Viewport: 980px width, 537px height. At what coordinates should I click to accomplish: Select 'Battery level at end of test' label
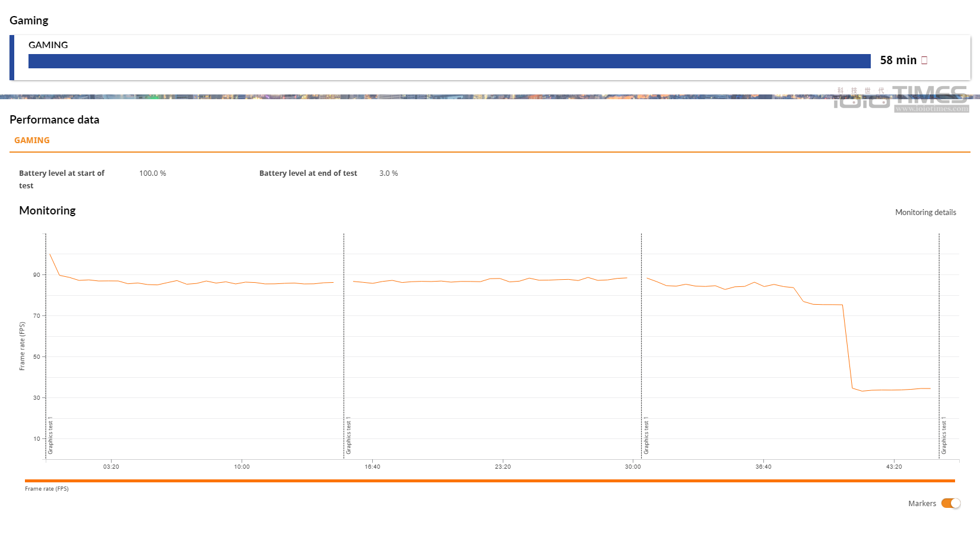point(308,173)
